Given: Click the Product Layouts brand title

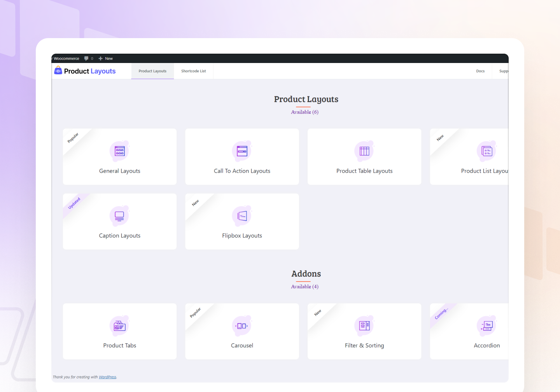Looking at the screenshot, I should click(90, 71).
